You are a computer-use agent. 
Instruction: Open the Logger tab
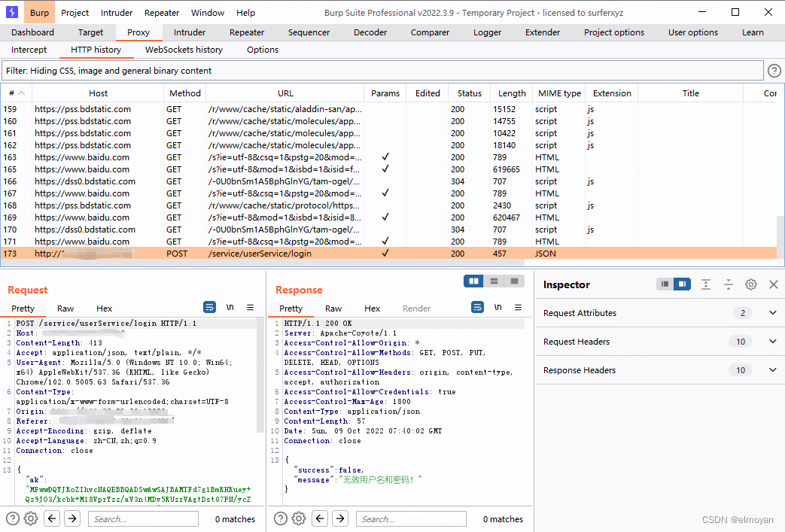488,32
